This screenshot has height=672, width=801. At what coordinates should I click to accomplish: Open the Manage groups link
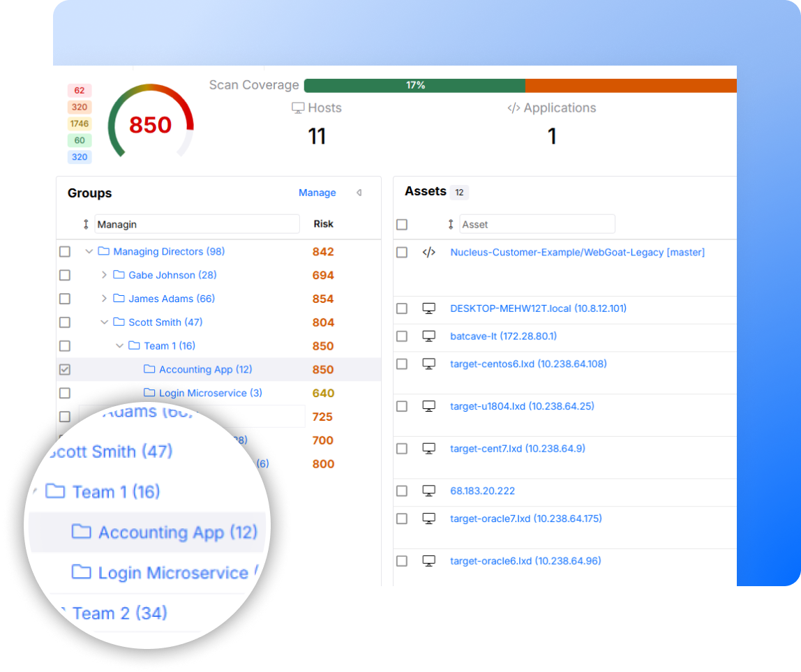[317, 193]
